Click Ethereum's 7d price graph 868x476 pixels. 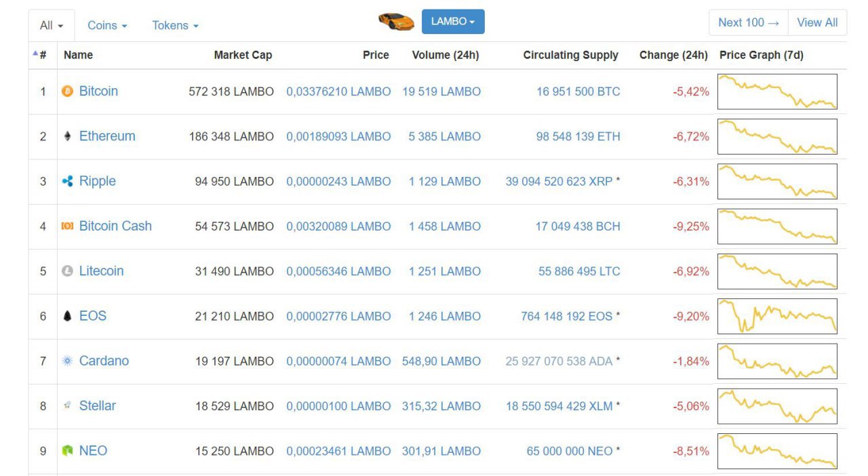click(777, 136)
